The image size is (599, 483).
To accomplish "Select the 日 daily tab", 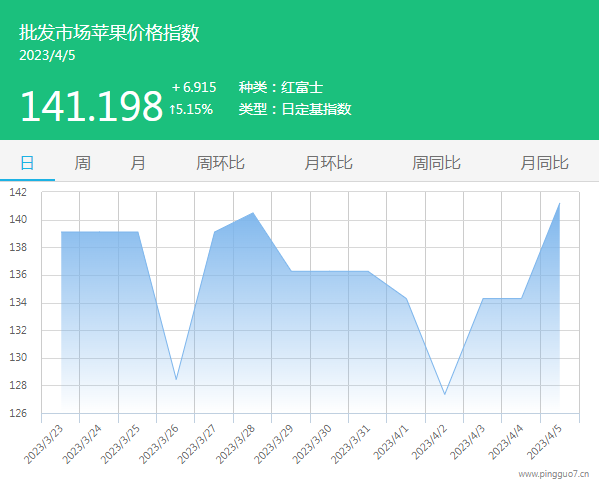I will [27, 163].
